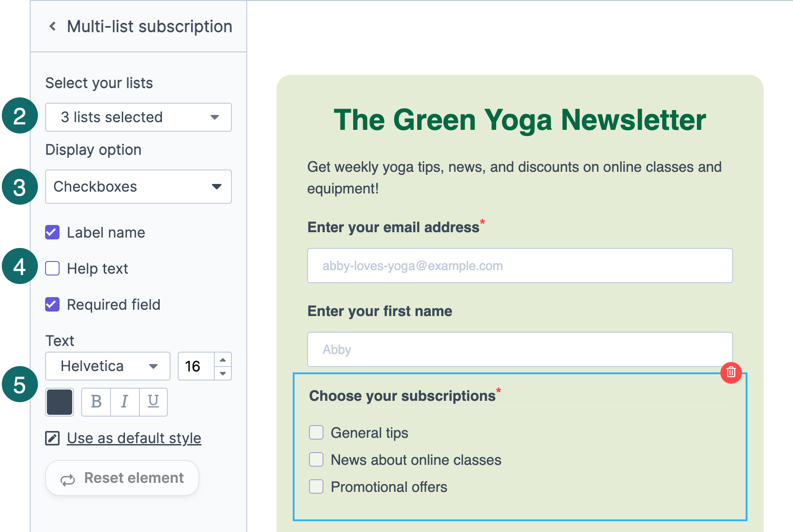Toggle bold text formatting
This screenshot has height=532, width=793.
96,402
